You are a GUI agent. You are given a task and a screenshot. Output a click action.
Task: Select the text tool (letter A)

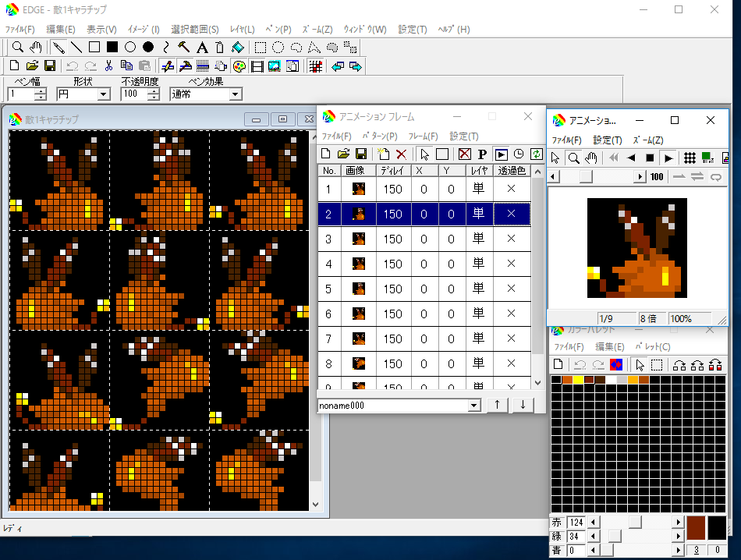tap(202, 48)
